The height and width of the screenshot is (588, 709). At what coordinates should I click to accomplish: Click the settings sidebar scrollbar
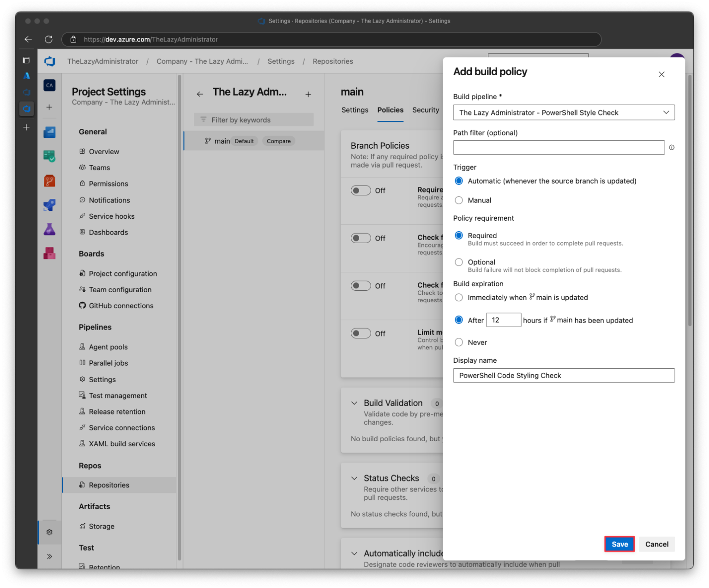tap(180, 318)
